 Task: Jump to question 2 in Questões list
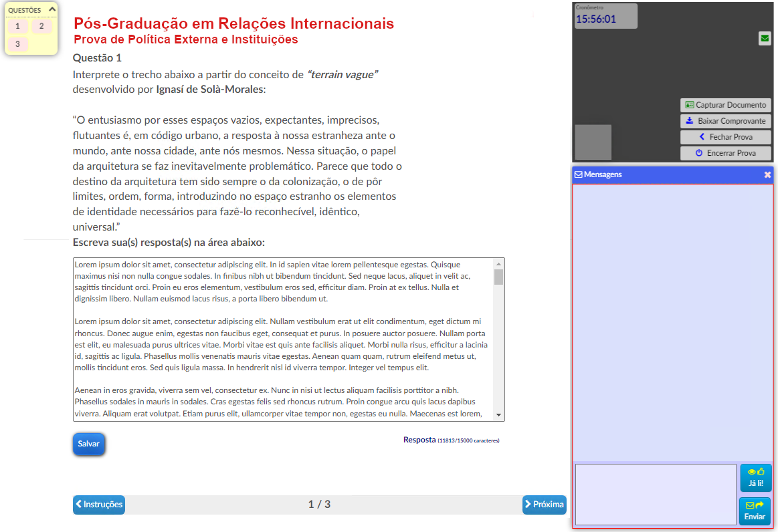point(41,26)
